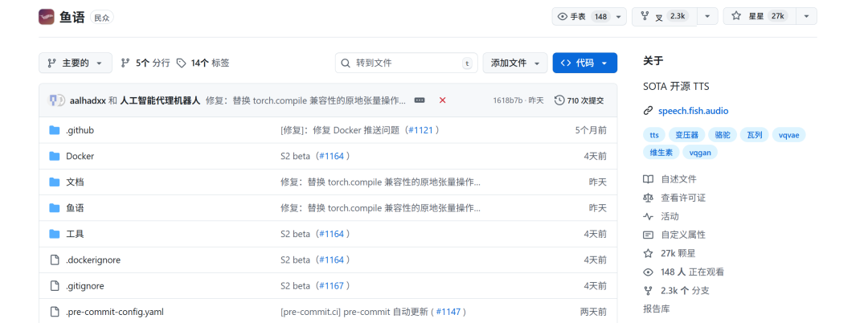868x323 pixels.
Task: Open the 14个 标签 tags page
Action: point(203,63)
